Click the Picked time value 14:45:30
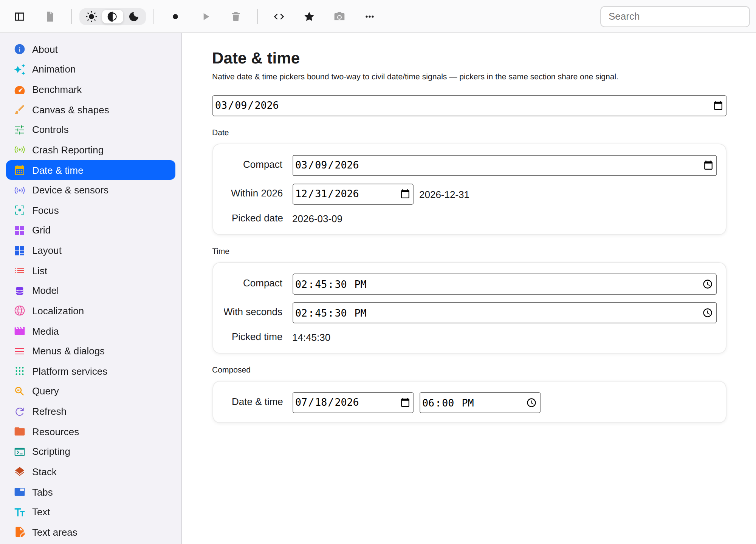This screenshot has height=544, width=756. click(311, 337)
